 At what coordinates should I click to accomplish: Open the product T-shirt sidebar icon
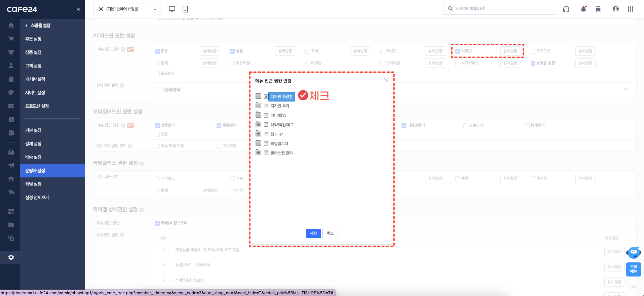(11, 52)
